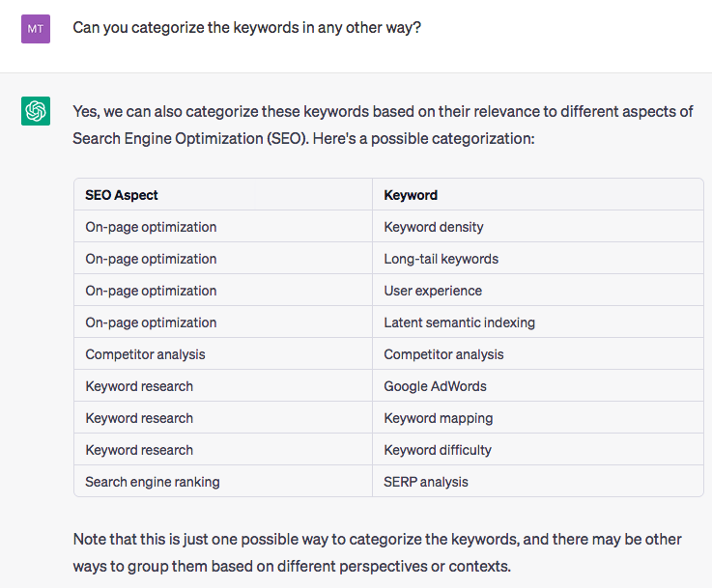
Task: Click Competitor analysis in SEO Aspect column
Action: [x=223, y=354]
